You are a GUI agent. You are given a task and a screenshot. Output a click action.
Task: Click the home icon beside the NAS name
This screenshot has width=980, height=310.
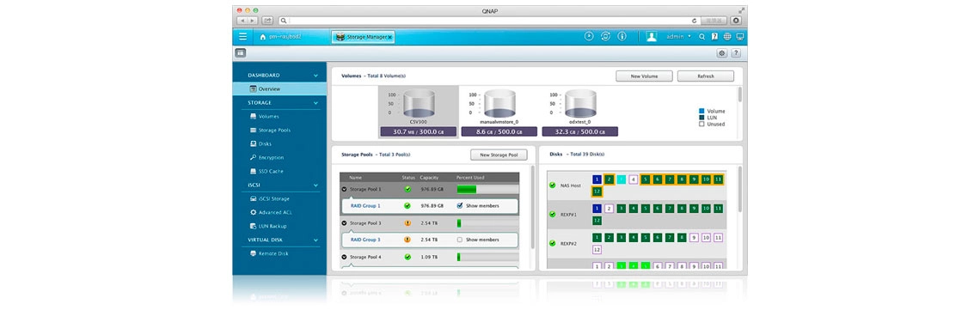(262, 38)
